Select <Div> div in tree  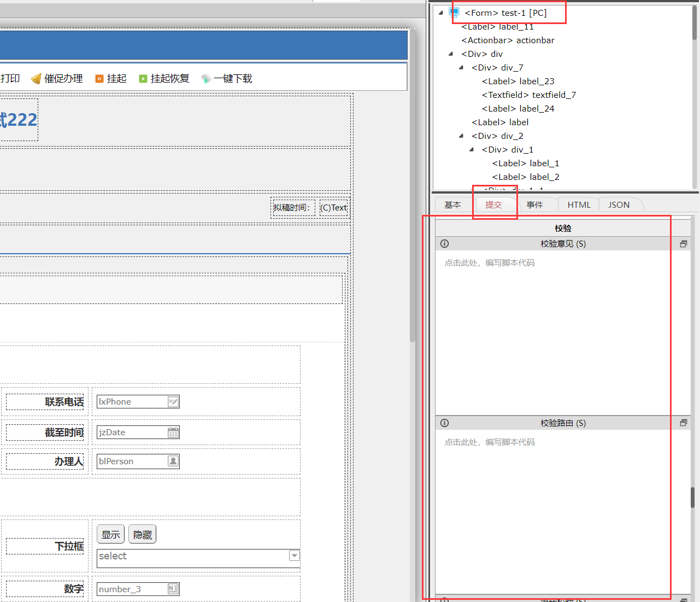(482, 54)
